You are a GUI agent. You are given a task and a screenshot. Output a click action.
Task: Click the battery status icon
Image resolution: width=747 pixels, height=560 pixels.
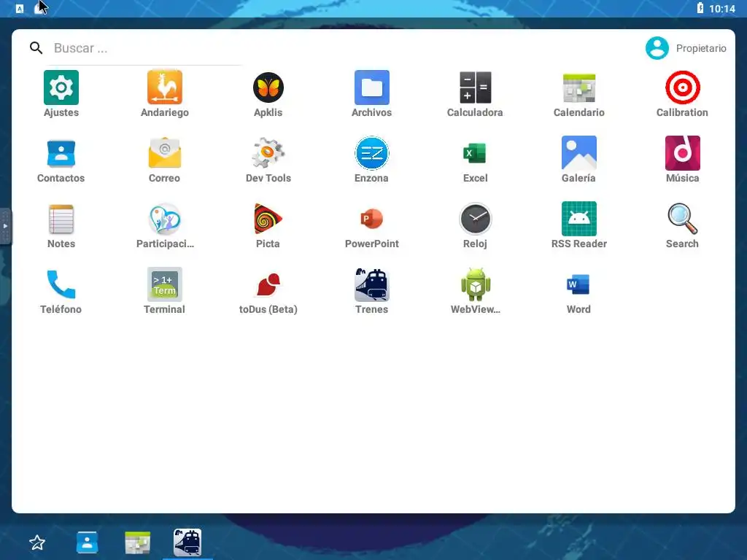pyautogui.click(x=700, y=8)
